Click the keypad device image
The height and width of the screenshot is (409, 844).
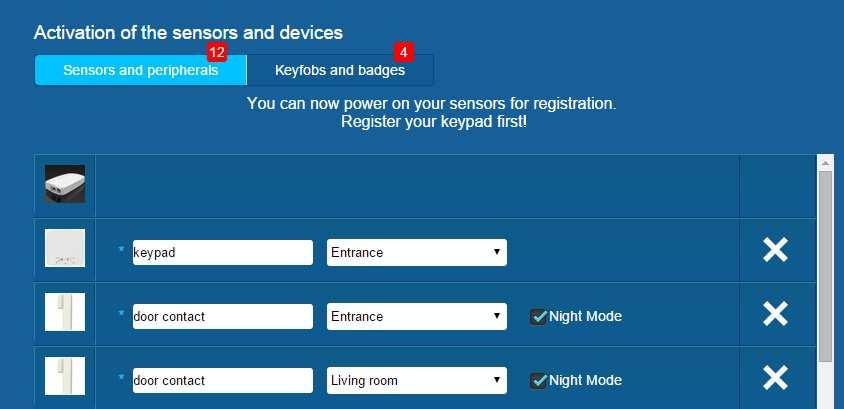65,248
